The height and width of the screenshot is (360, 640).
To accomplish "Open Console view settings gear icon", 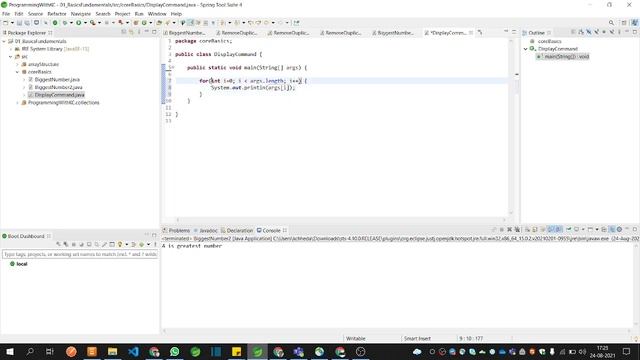I will tap(619, 230).
